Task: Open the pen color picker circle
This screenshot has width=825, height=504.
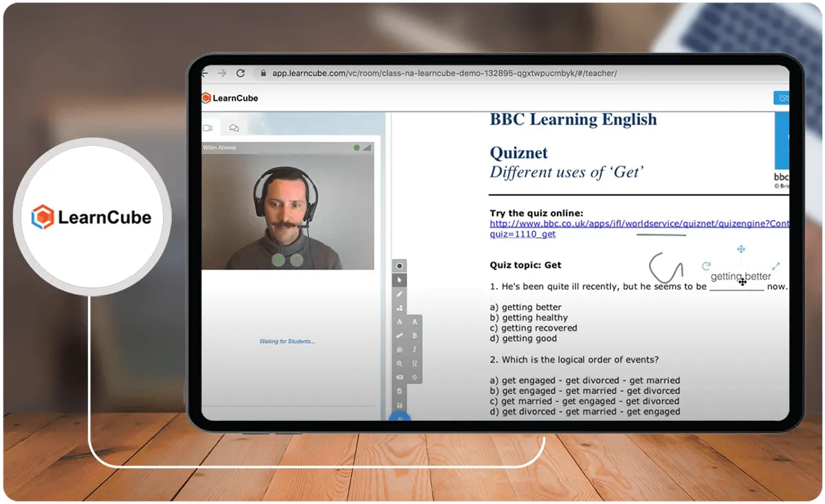Action: [399, 266]
